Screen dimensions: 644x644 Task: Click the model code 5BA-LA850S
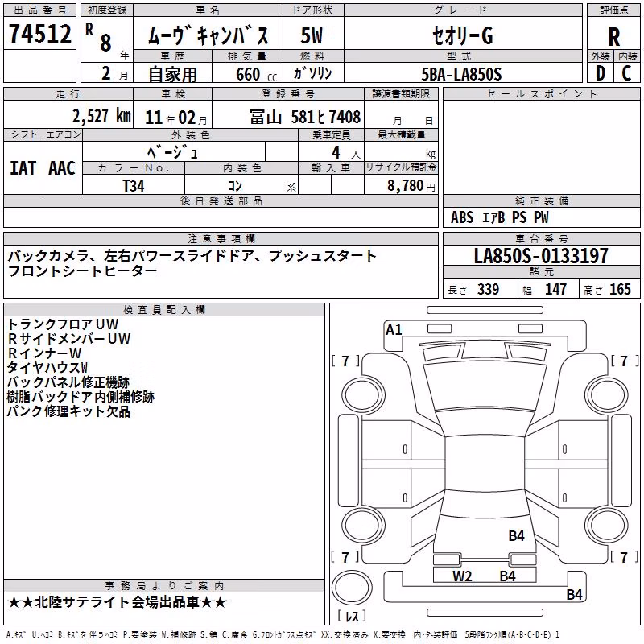461,74
